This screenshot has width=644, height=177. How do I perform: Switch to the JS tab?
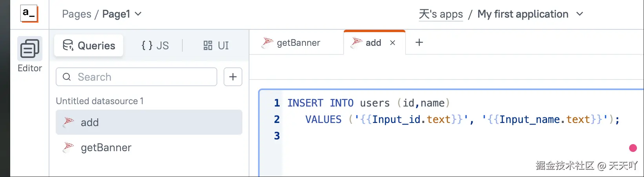point(155,45)
